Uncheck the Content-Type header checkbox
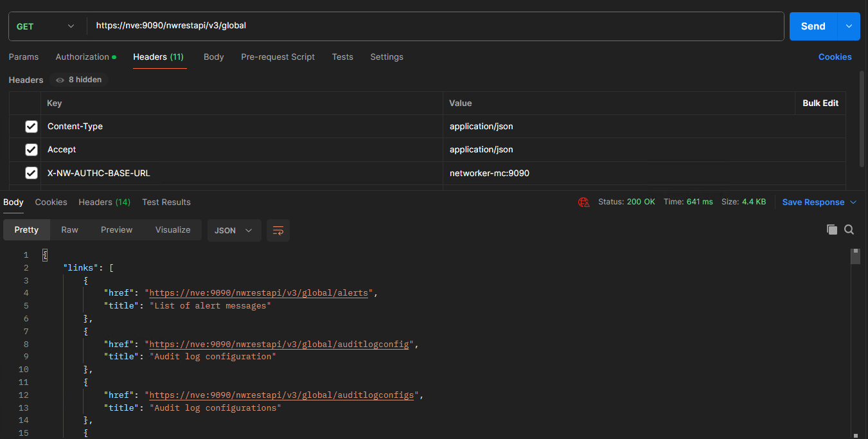 click(x=31, y=127)
